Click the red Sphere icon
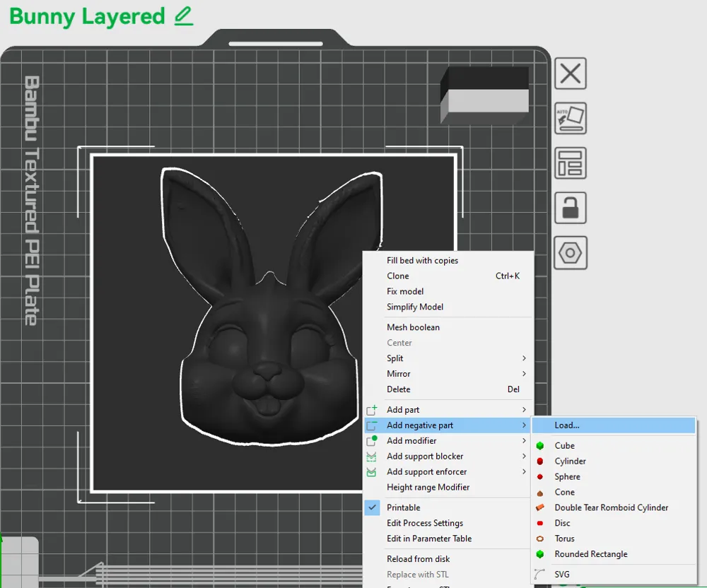The height and width of the screenshot is (588, 707). coord(540,477)
